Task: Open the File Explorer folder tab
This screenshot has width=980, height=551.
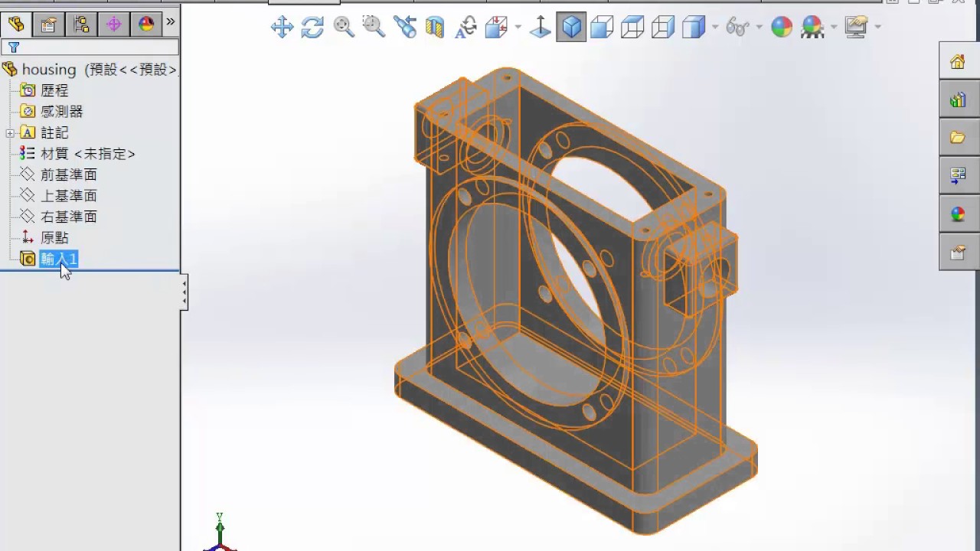Action: pos(958,138)
